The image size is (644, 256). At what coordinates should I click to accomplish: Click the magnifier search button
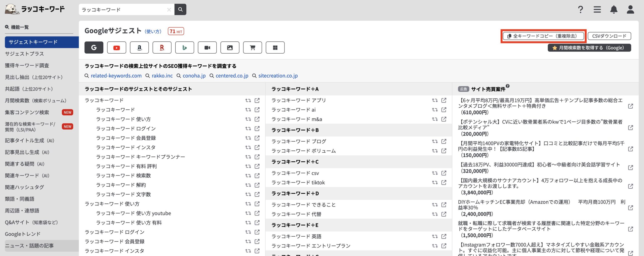[x=180, y=9]
